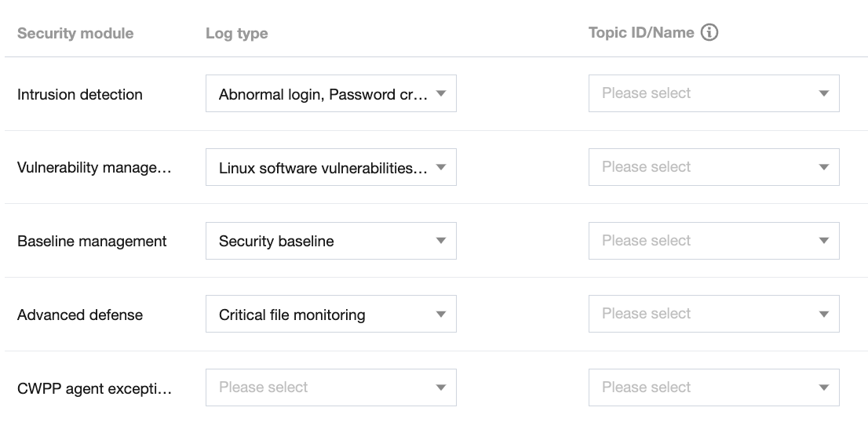
Task: Click arrow icon beside Critical file monitoring
Action: (441, 315)
